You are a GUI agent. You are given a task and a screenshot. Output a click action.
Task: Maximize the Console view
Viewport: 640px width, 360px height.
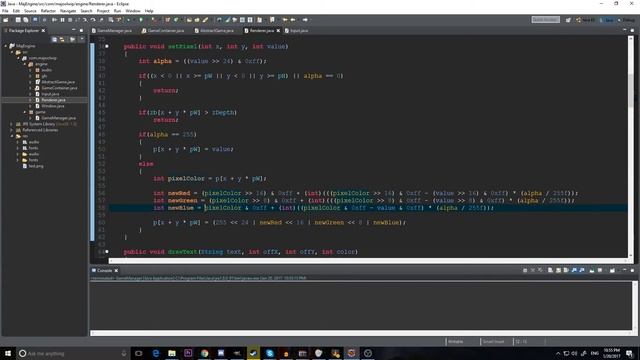click(x=632, y=270)
